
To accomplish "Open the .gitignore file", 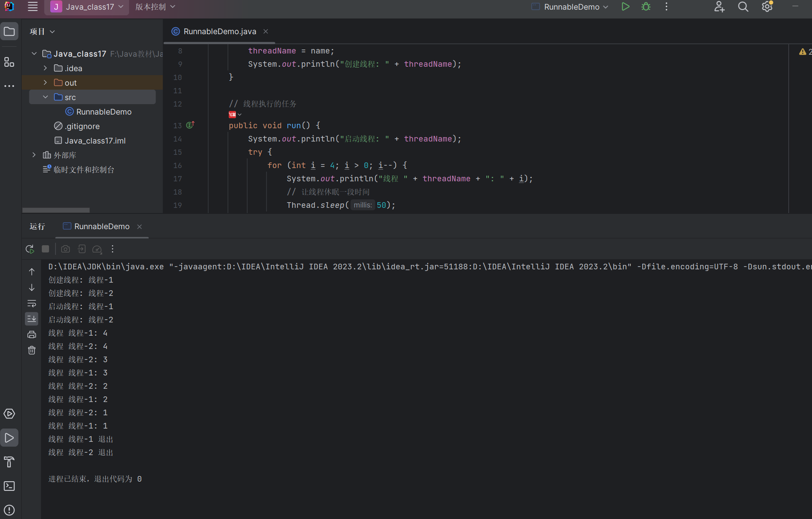I will click(x=82, y=126).
